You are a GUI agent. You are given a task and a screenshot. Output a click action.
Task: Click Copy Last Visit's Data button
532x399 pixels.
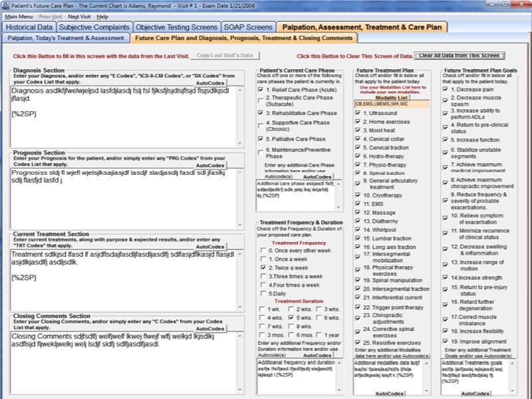[x=225, y=55]
